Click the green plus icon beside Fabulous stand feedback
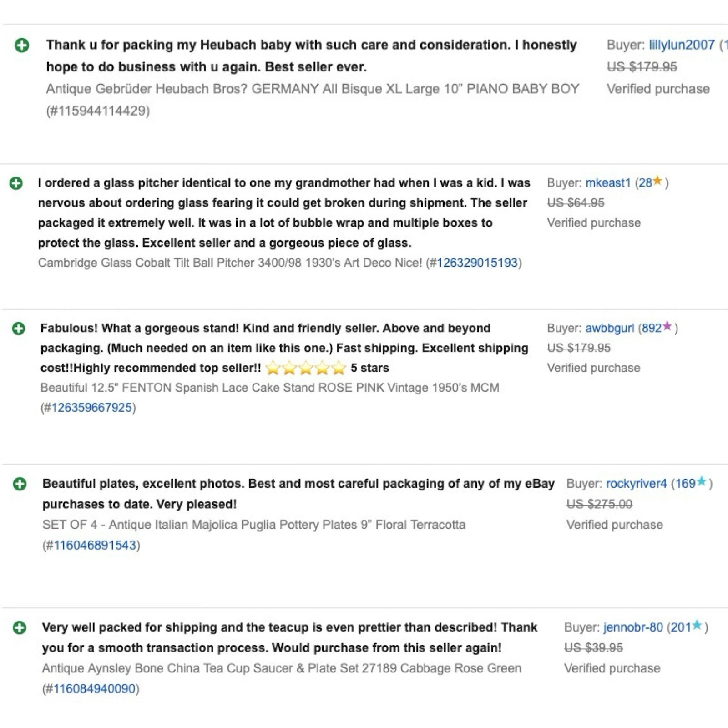Screen dimensions: 728x728 pyautogui.click(x=19, y=328)
